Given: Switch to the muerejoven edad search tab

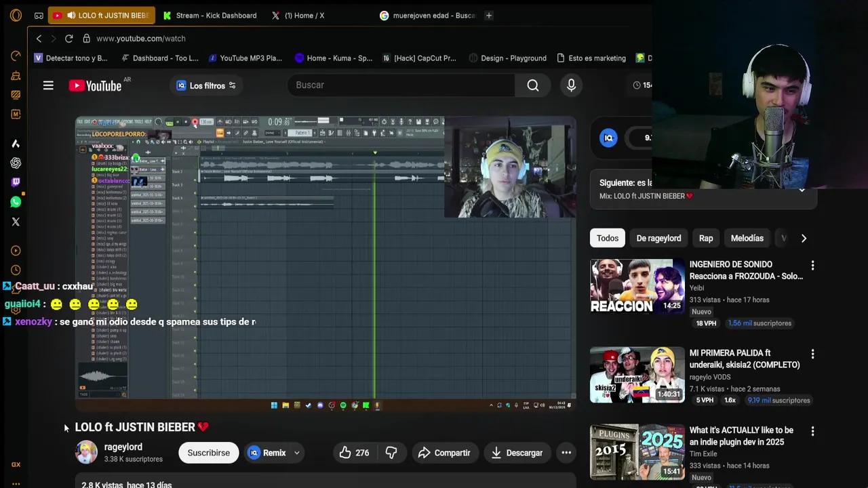Looking at the screenshot, I should point(427,16).
